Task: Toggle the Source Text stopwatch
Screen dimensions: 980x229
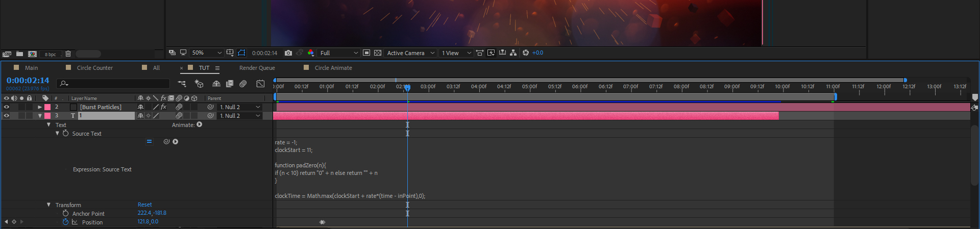Action: [65, 133]
